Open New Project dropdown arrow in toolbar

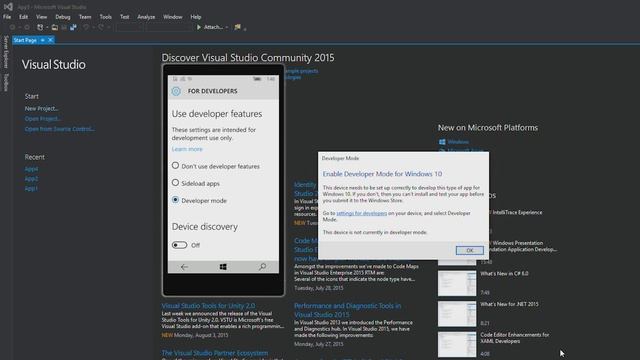[47, 27]
